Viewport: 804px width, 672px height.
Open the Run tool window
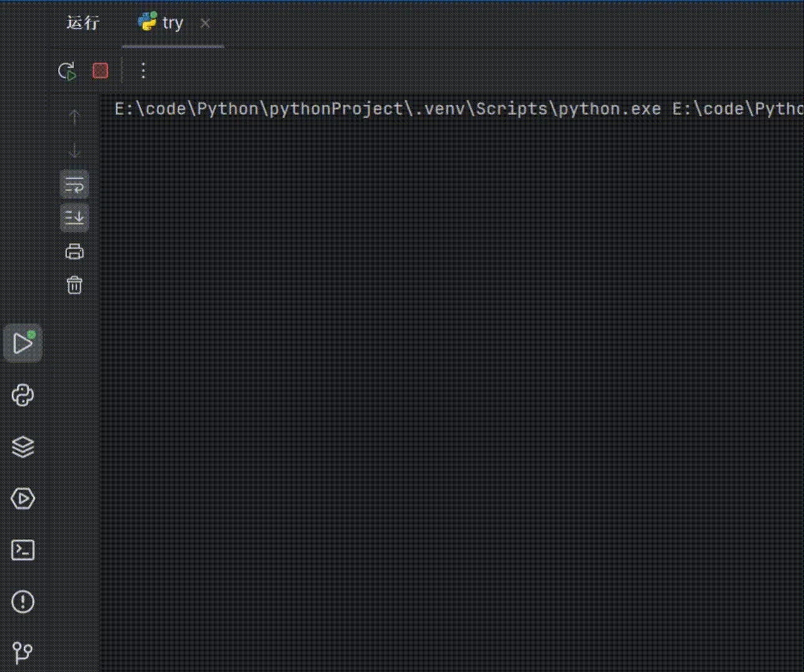click(x=23, y=343)
